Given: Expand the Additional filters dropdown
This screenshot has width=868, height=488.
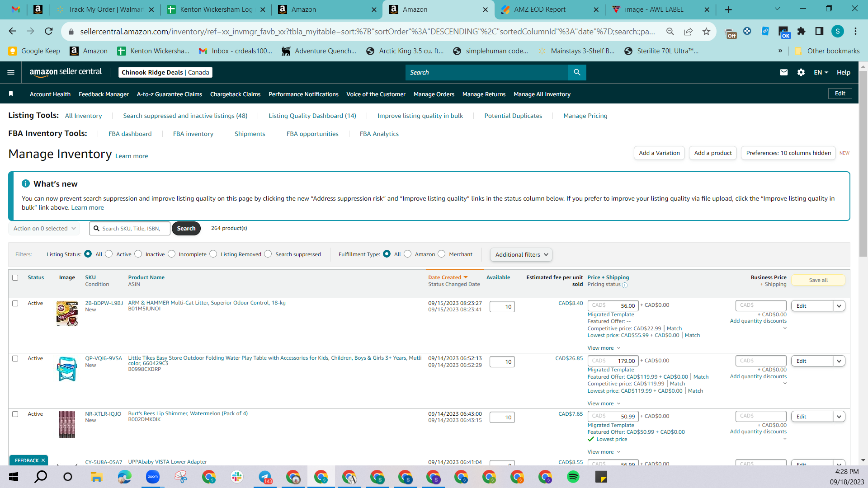Looking at the screenshot, I should point(521,254).
